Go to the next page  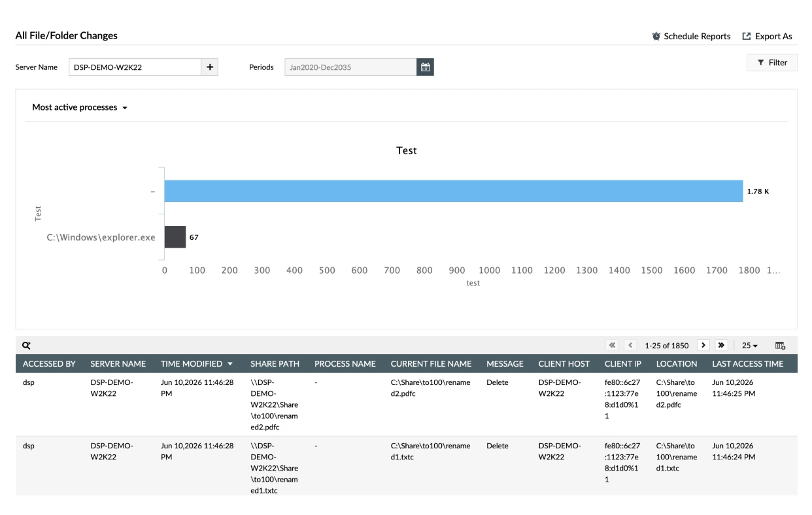click(703, 345)
